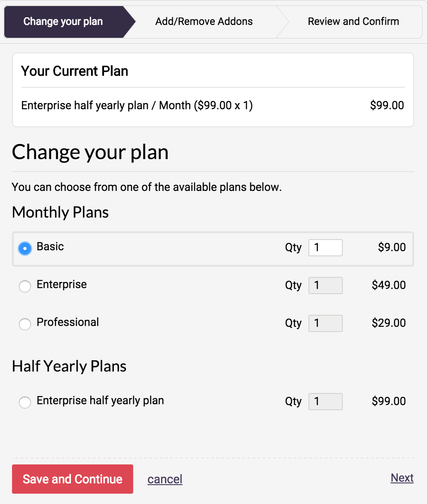Click the $99.00 amount under Your Current Plan

click(387, 105)
